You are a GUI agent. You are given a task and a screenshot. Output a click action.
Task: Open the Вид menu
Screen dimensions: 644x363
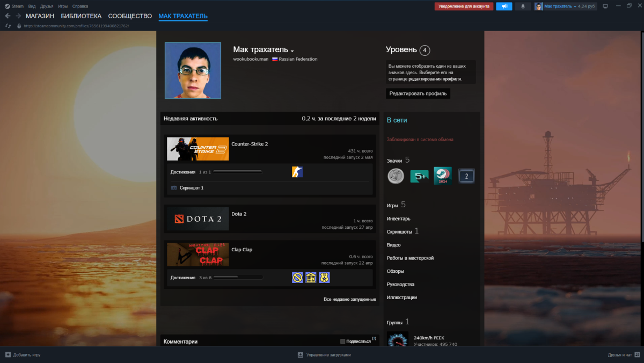32,6
